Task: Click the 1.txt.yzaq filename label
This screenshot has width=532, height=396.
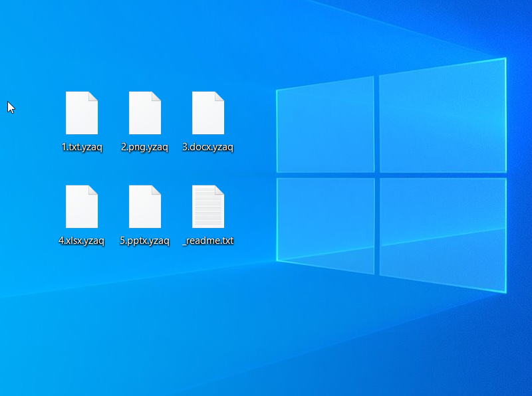Action: click(82, 148)
